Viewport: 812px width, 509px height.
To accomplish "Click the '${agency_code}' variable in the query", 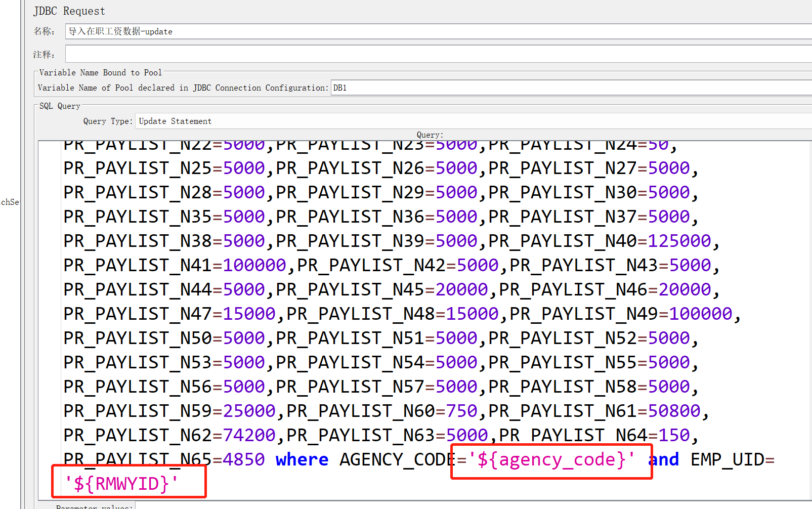I will point(551,459).
